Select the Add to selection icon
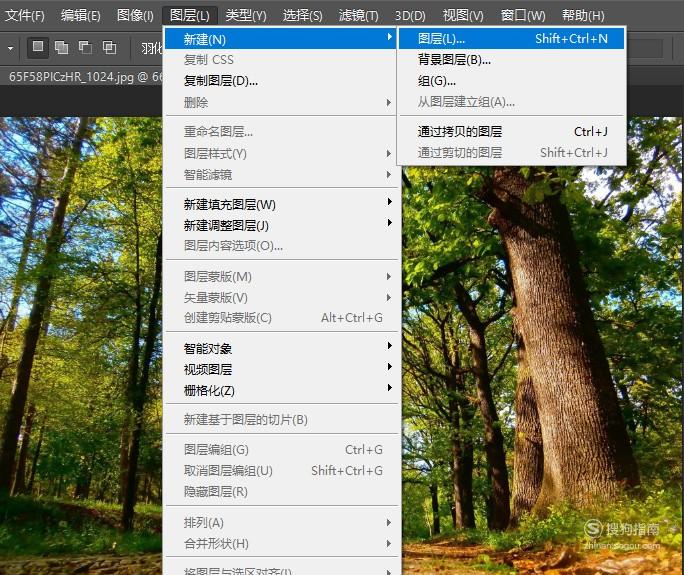The height and width of the screenshot is (575, 684). (x=62, y=47)
